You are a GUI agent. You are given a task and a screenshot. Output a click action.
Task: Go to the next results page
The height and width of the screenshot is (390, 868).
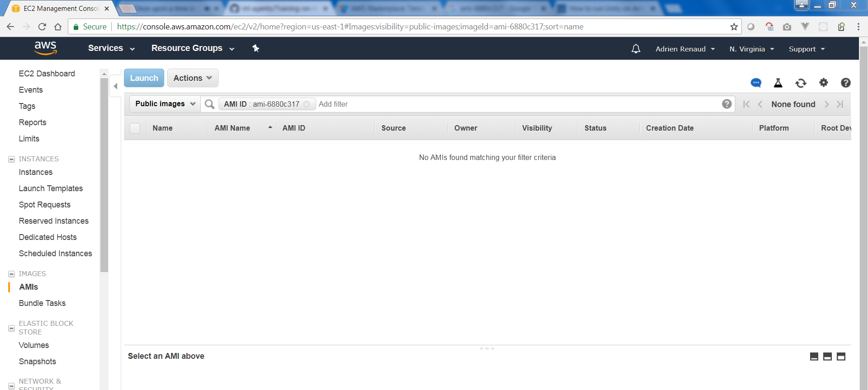click(827, 104)
